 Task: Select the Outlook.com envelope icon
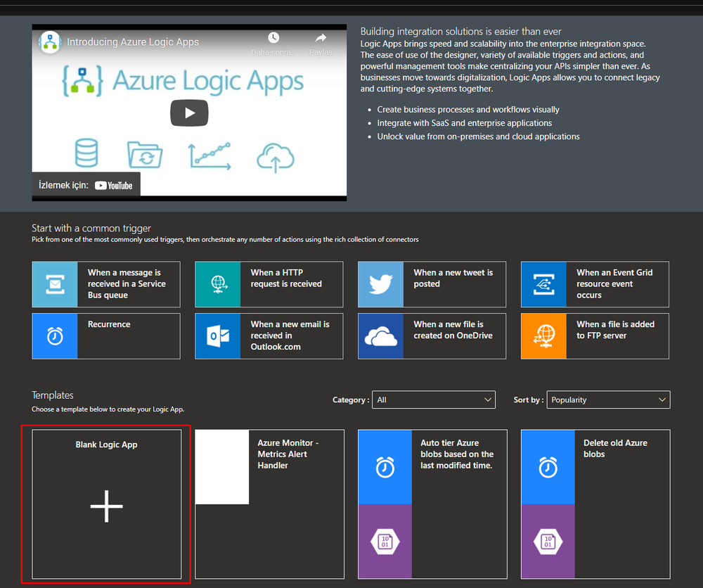[218, 336]
